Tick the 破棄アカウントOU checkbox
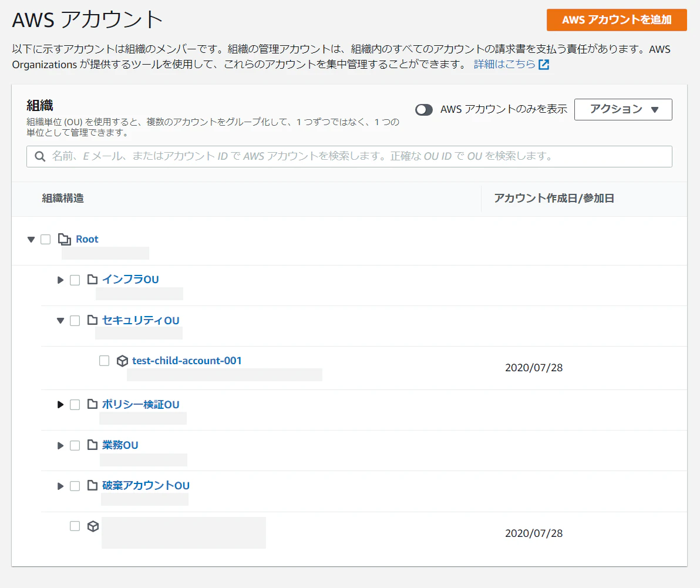 75,486
